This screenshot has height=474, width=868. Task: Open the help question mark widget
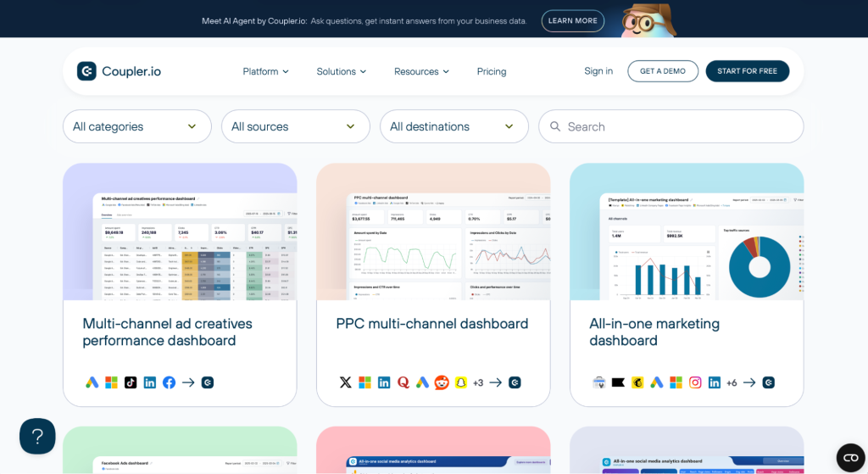point(37,436)
